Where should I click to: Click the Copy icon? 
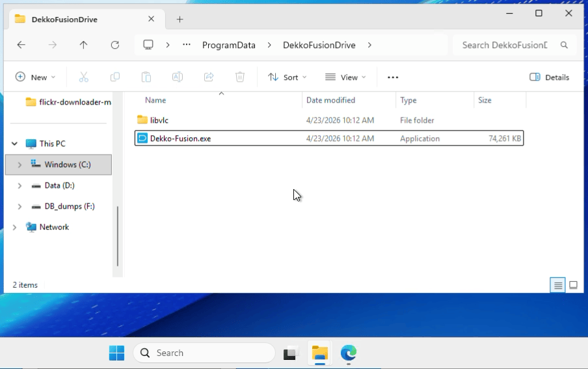coord(115,77)
